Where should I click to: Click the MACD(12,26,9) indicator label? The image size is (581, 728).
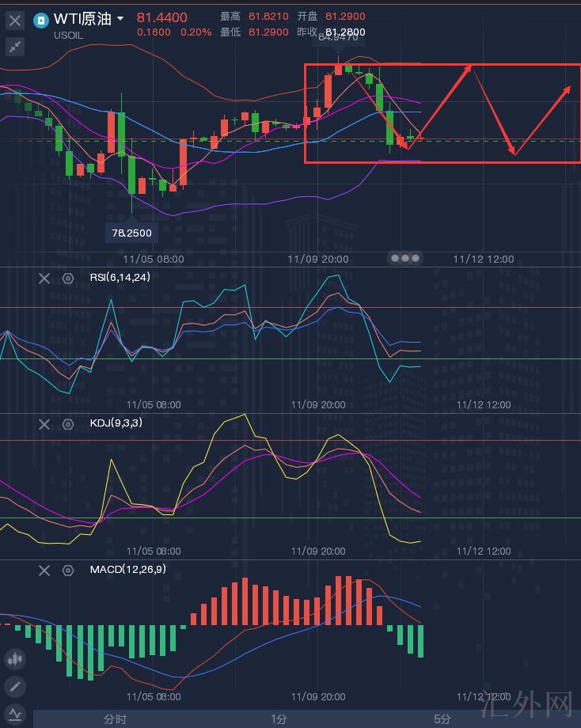point(128,569)
